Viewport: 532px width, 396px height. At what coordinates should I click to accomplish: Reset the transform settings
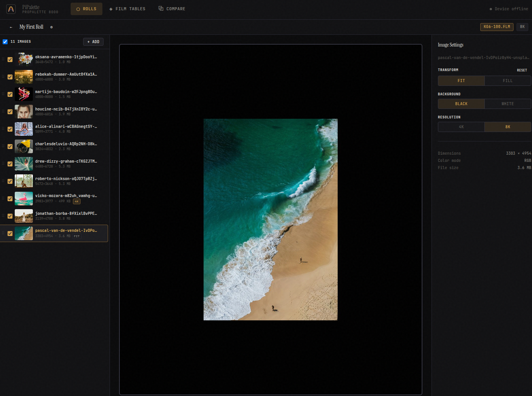point(522,70)
